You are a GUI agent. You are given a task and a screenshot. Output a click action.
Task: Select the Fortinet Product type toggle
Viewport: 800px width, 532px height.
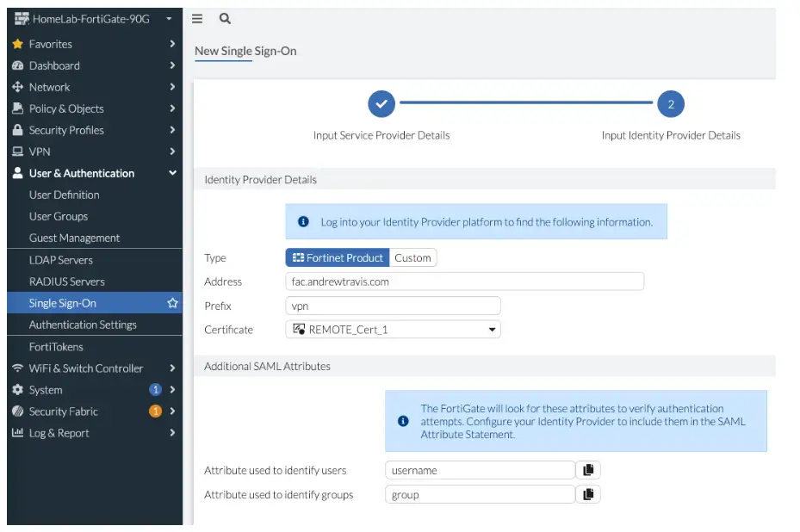click(337, 257)
